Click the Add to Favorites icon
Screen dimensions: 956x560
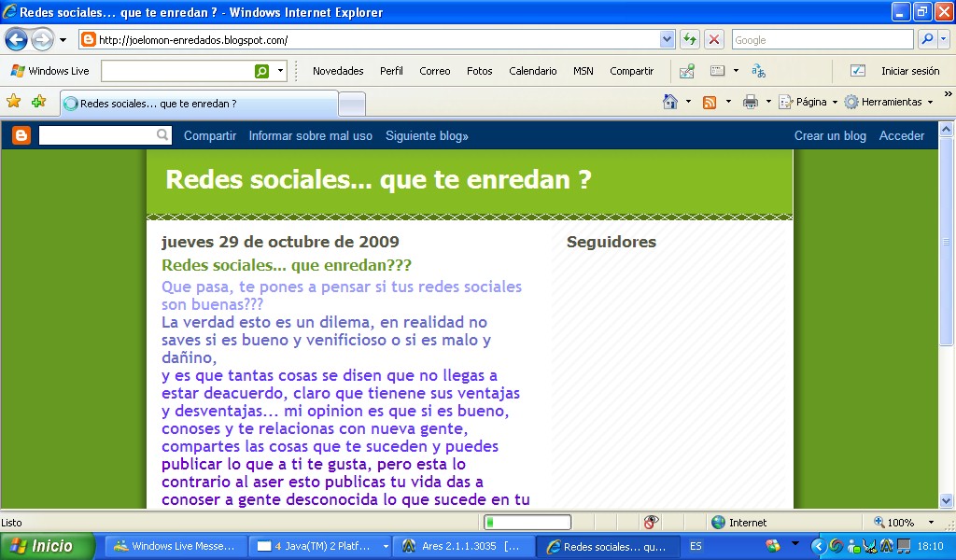tap(38, 102)
